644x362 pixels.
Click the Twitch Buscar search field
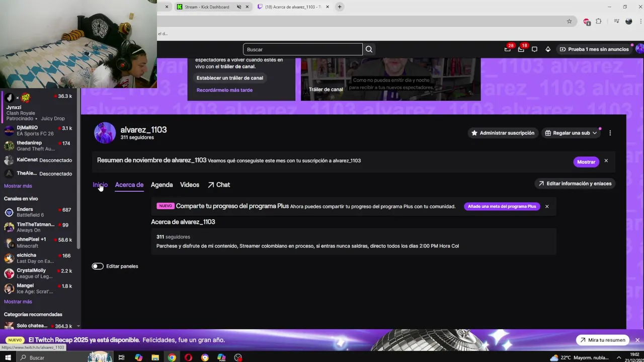pos(302,49)
